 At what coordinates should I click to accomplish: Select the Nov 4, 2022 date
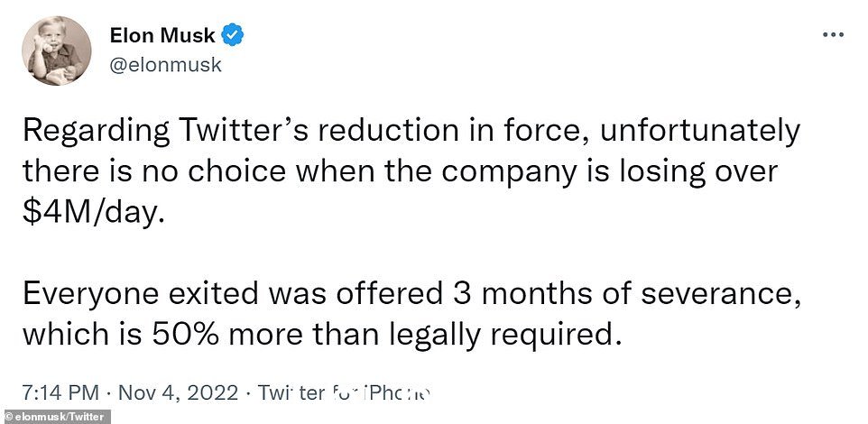[179, 393]
